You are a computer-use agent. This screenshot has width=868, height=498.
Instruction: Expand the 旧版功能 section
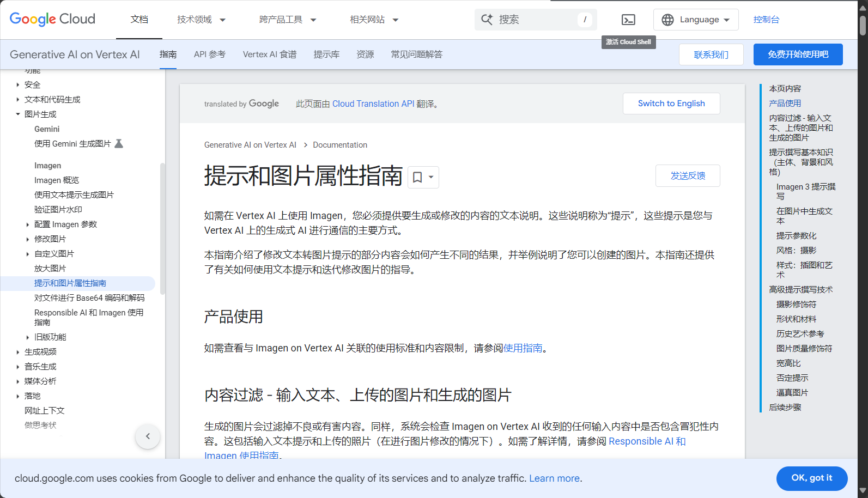[27, 337]
